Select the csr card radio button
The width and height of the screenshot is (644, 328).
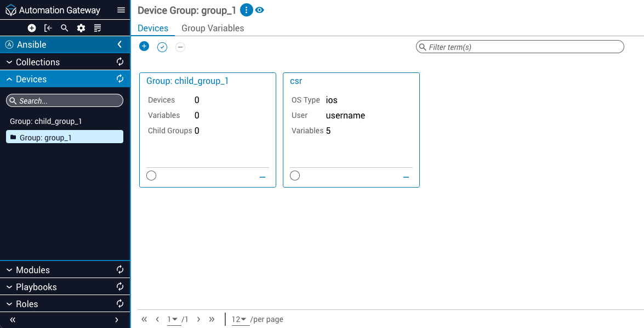point(295,176)
